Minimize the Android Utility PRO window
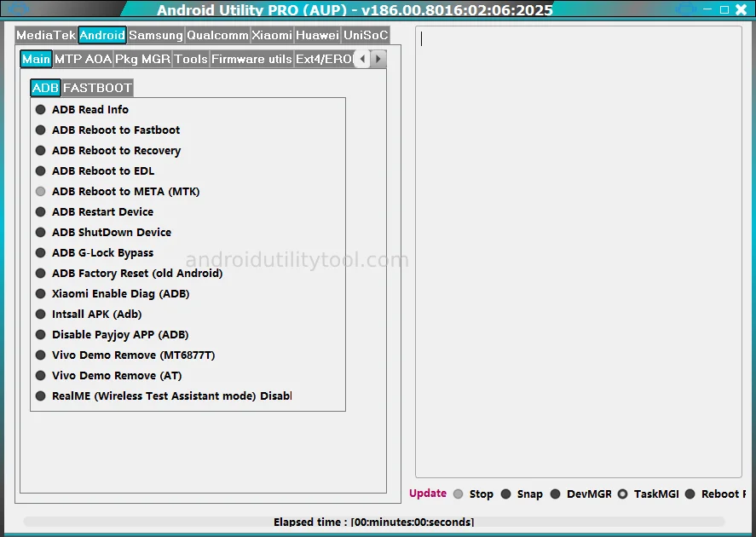 point(707,9)
